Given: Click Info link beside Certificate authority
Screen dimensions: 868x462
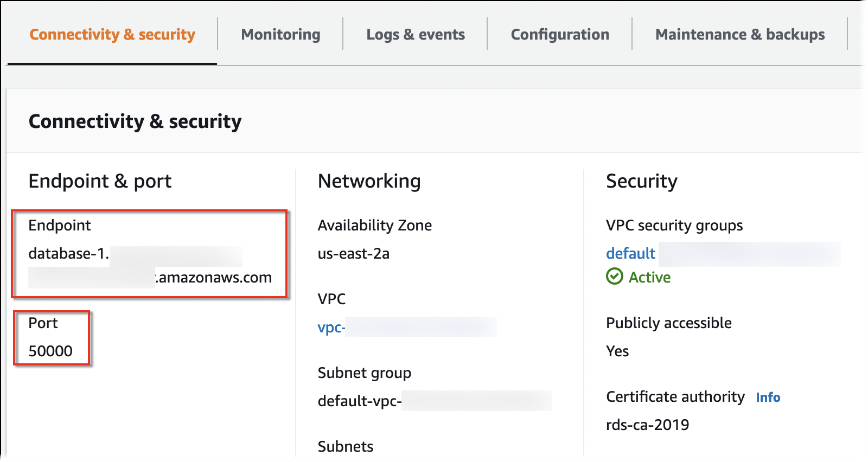Looking at the screenshot, I should pyautogui.click(x=768, y=397).
